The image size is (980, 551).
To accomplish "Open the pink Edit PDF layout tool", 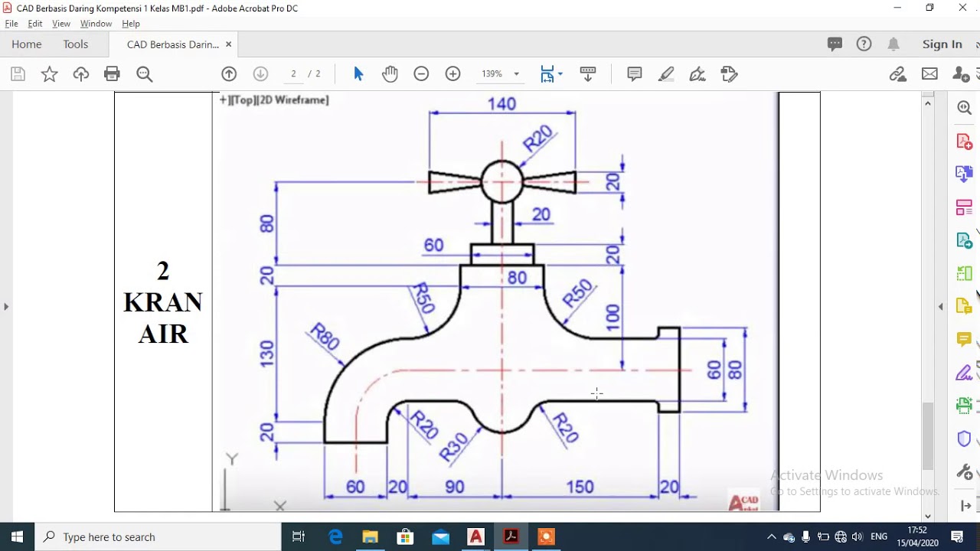I will pyautogui.click(x=964, y=207).
